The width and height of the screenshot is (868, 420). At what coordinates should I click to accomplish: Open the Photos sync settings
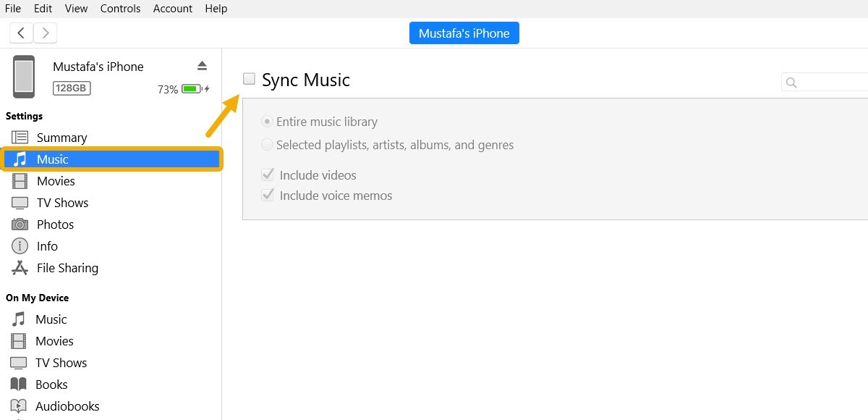(20, 224)
